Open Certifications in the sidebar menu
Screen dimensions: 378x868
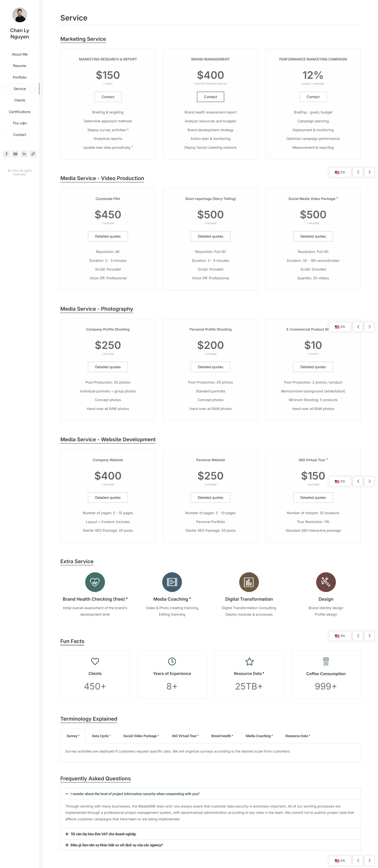coord(19,112)
